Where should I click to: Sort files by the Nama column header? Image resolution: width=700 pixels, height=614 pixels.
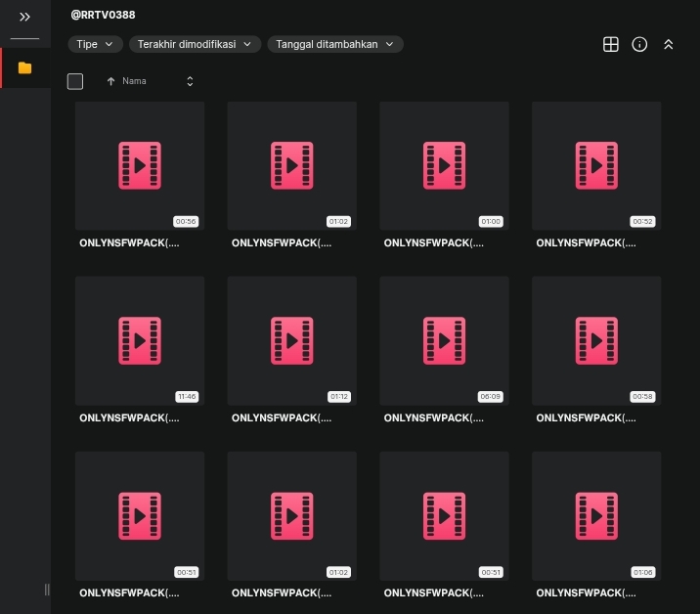tap(134, 81)
